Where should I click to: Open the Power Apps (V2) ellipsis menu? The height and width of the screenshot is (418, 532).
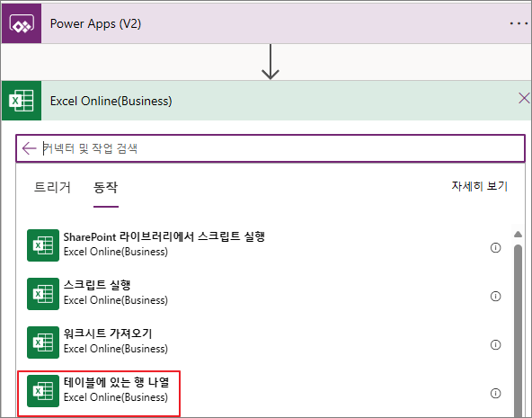[x=519, y=23]
